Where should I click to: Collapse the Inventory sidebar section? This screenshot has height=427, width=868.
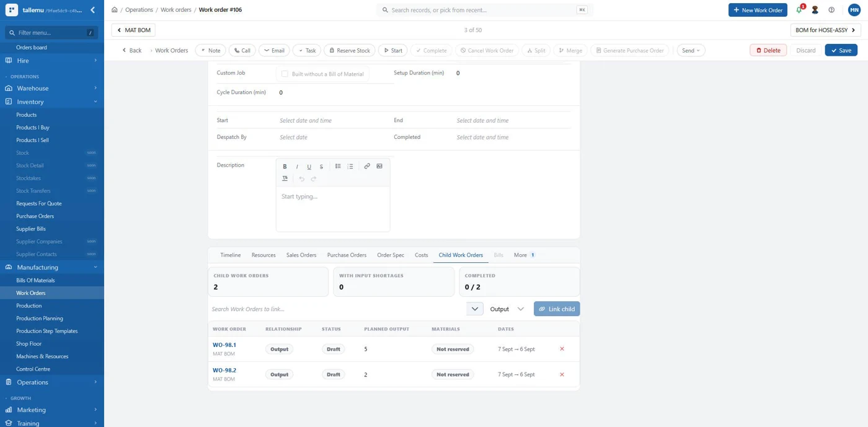pyautogui.click(x=52, y=102)
